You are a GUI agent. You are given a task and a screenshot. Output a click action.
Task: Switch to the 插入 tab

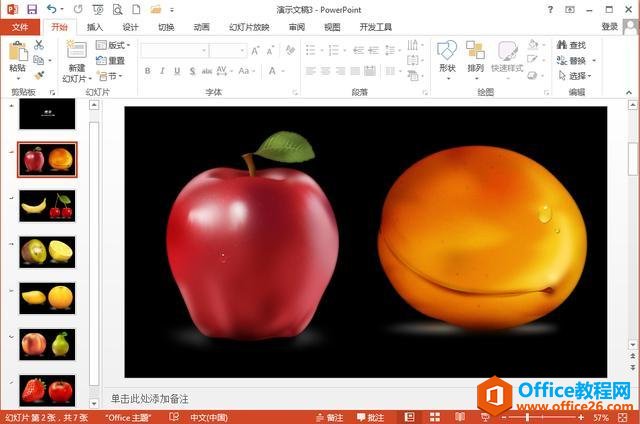click(x=95, y=27)
